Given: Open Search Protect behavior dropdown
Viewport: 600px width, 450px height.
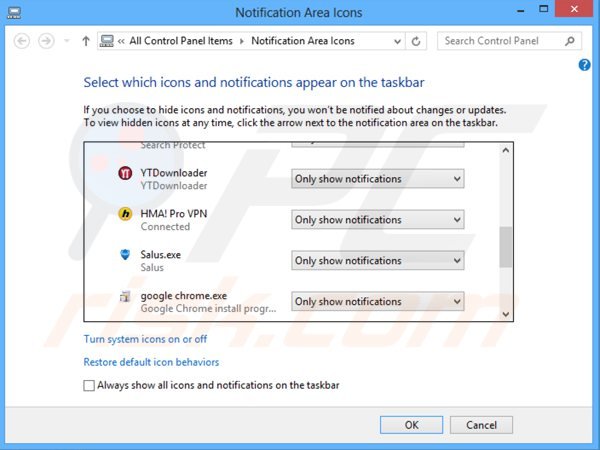Looking at the screenshot, I should click(378, 145).
